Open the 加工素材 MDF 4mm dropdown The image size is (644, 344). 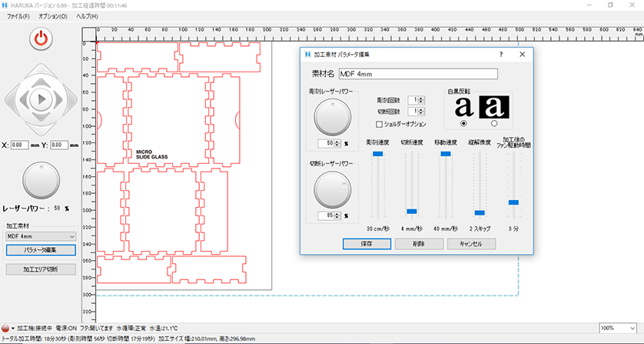(x=40, y=236)
